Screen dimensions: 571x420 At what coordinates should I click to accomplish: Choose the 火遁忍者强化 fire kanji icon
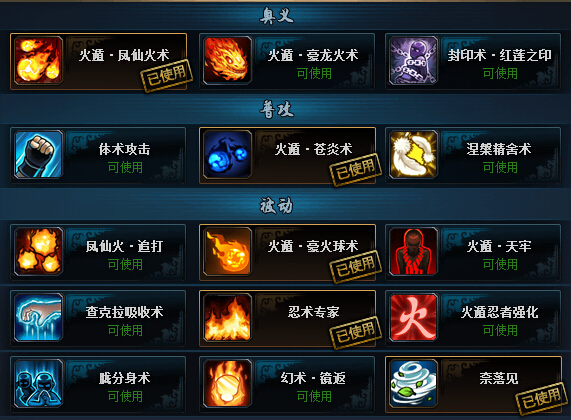tap(413, 317)
